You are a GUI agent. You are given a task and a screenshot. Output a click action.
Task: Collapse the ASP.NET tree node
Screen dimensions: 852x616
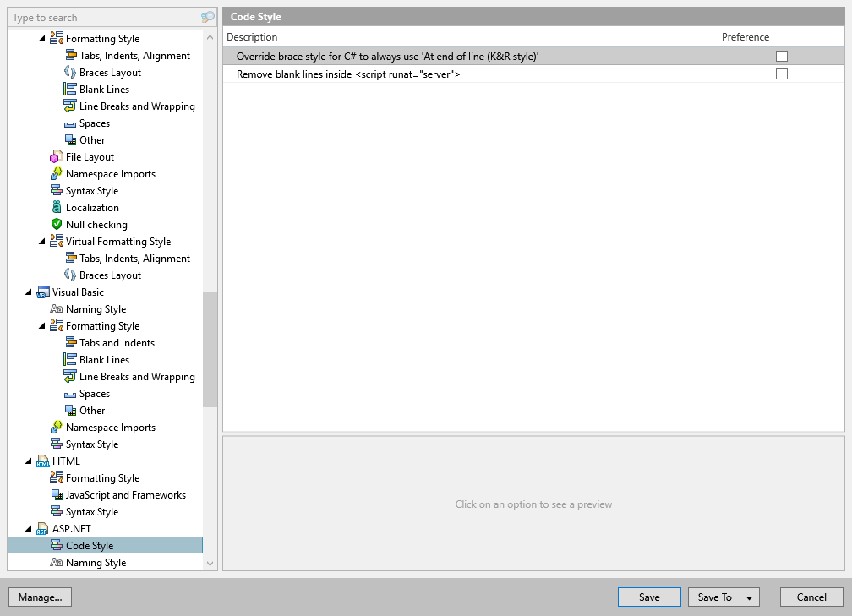[28, 529]
